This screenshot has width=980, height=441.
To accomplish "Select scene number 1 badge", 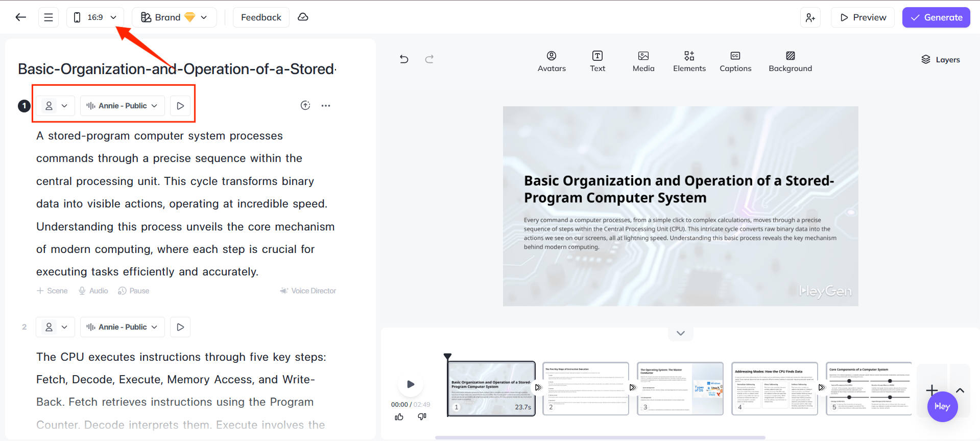I will (x=24, y=106).
